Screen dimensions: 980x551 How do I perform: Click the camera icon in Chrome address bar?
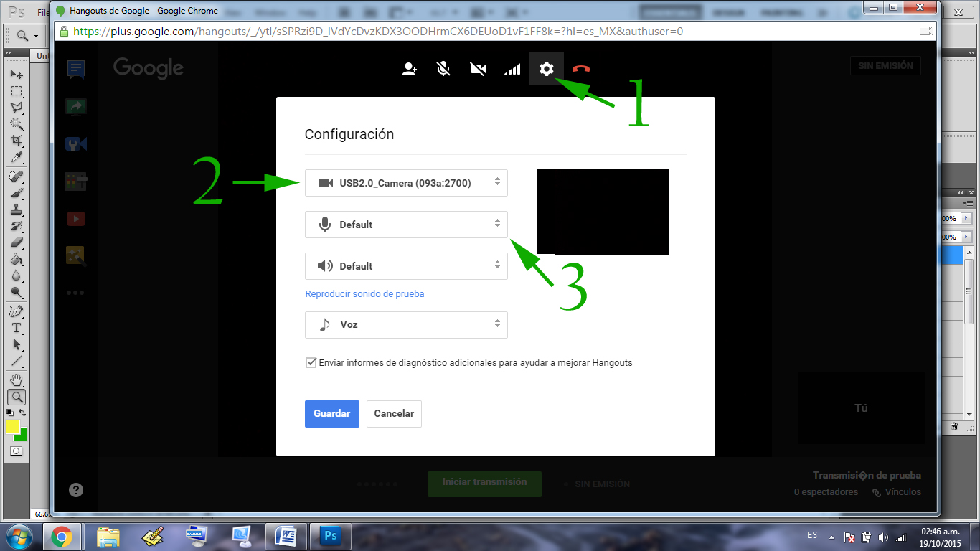coord(926,32)
